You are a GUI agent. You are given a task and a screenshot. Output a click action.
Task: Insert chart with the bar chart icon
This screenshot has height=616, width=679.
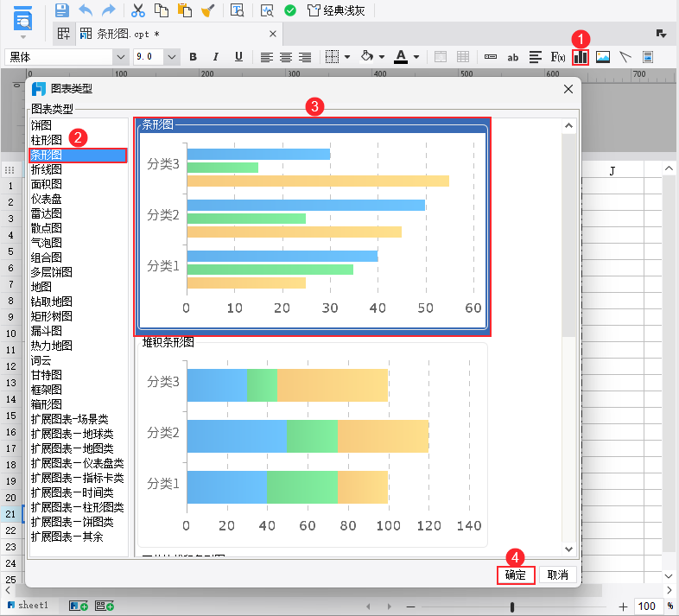tap(581, 57)
